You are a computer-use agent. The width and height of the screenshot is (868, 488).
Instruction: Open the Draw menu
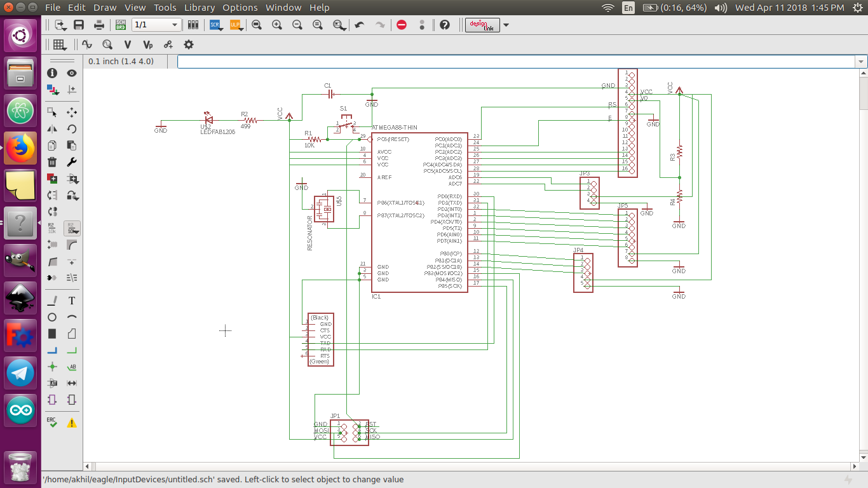105,8
